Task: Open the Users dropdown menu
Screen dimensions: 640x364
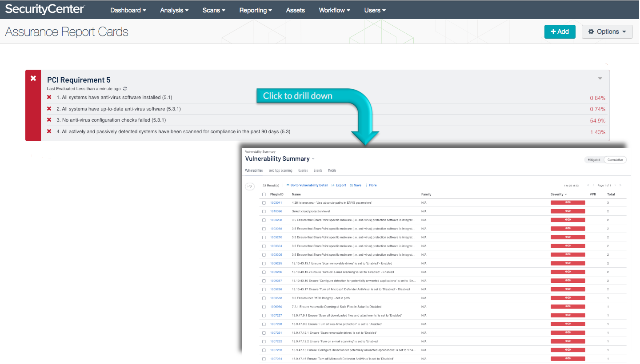Action: [x=375, y=10]
